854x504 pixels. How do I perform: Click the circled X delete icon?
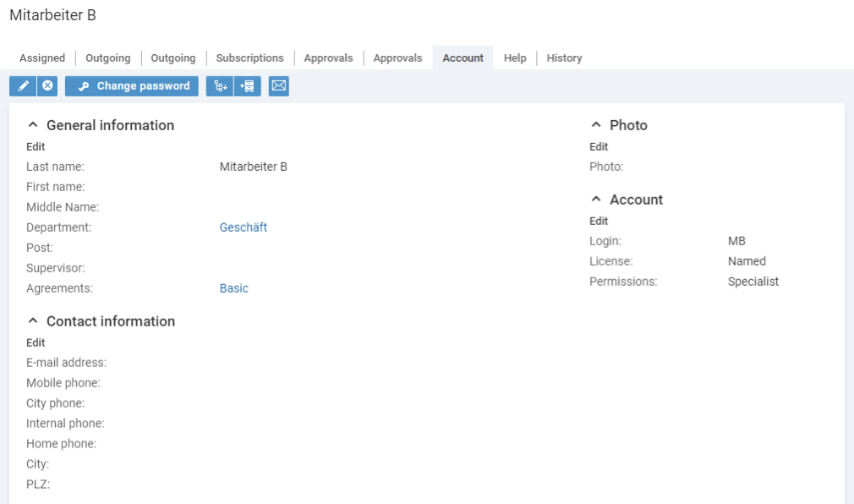[47, 86]
